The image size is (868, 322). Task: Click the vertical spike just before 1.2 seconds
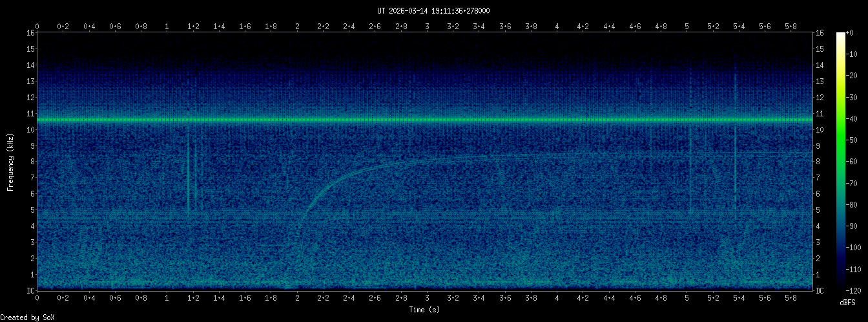(188, 175)
